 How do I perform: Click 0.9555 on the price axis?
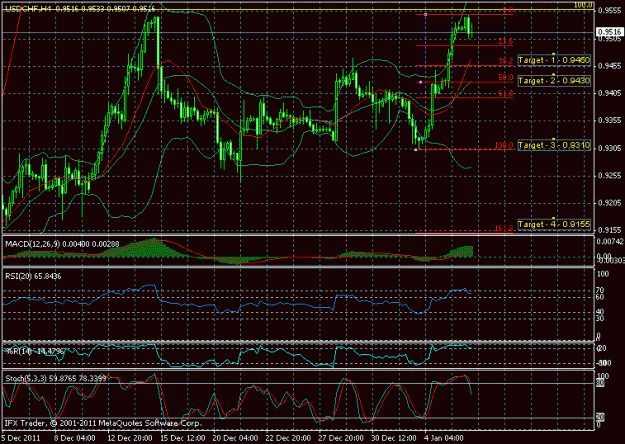(x=610, y=11)
